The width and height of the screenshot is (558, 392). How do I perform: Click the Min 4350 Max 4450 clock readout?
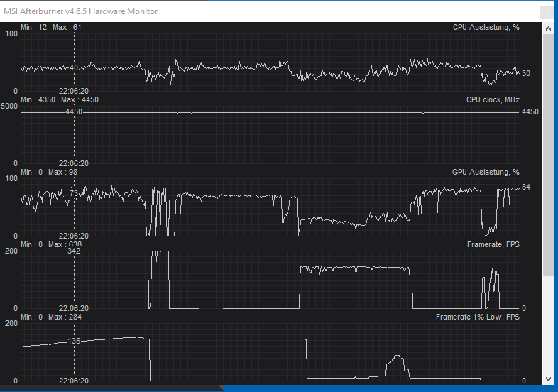[60, 99]
